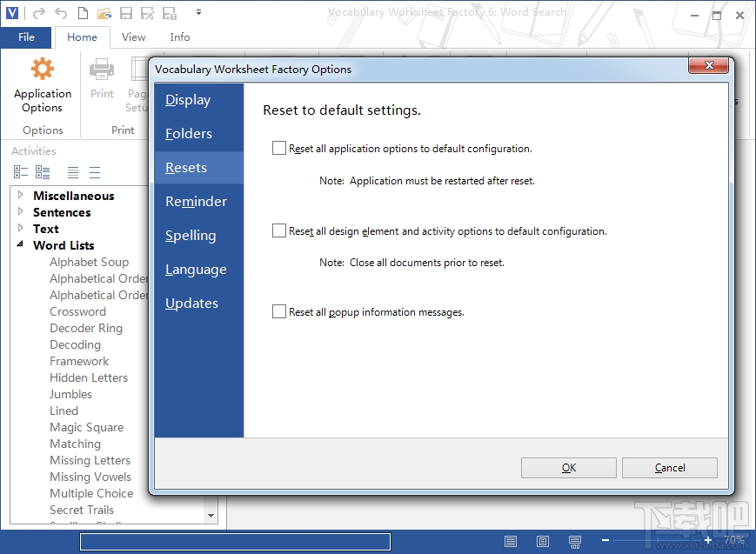
Task: Minimize the main application window
Action: tap(694, 16)
